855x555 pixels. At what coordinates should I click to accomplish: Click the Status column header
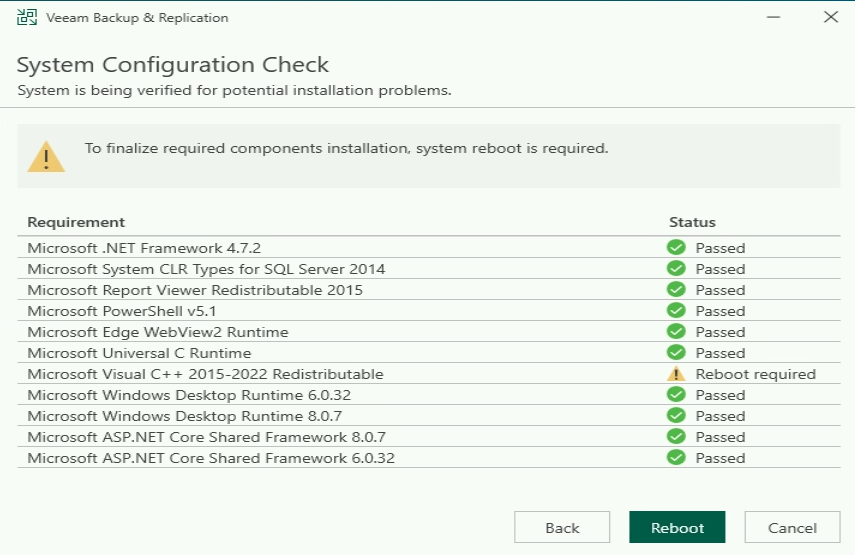point(692,222)
